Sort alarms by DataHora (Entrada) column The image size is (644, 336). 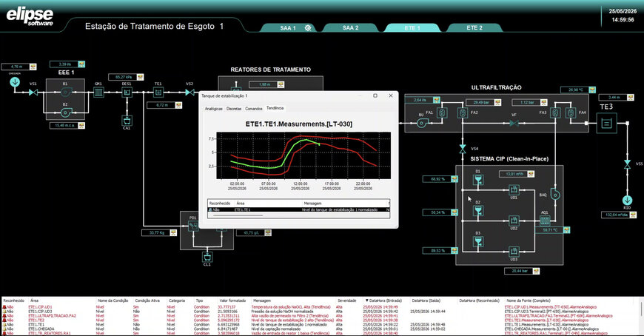[x=383, y=300]
